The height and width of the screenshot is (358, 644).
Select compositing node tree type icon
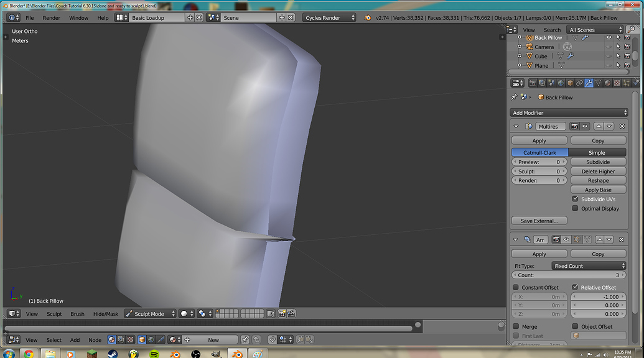point(121,340)
